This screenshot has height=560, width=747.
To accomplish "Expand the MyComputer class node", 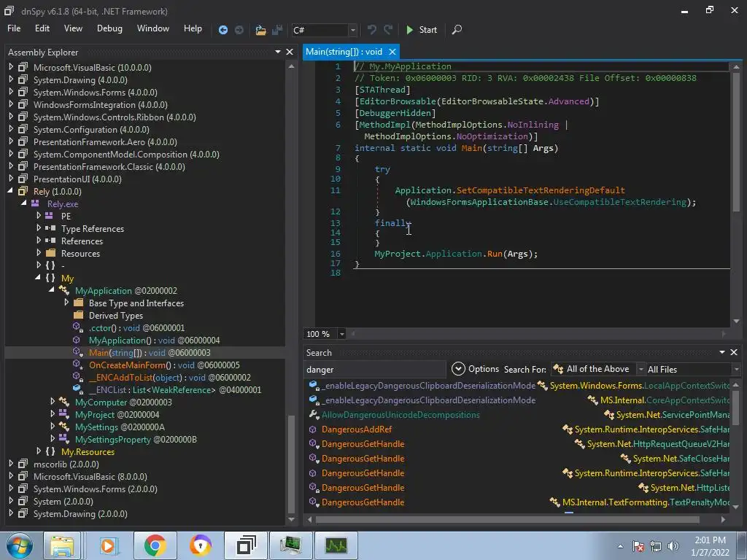I will click(53, 402).
